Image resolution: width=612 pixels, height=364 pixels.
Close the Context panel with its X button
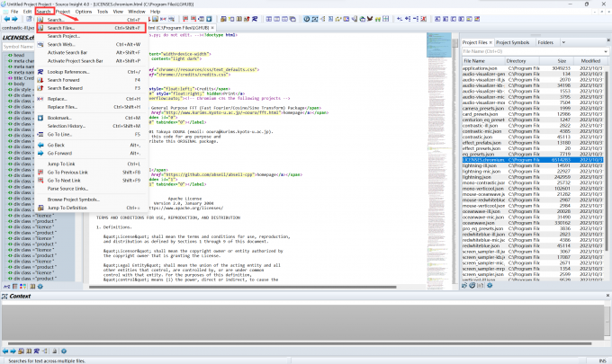click(607, 296)
